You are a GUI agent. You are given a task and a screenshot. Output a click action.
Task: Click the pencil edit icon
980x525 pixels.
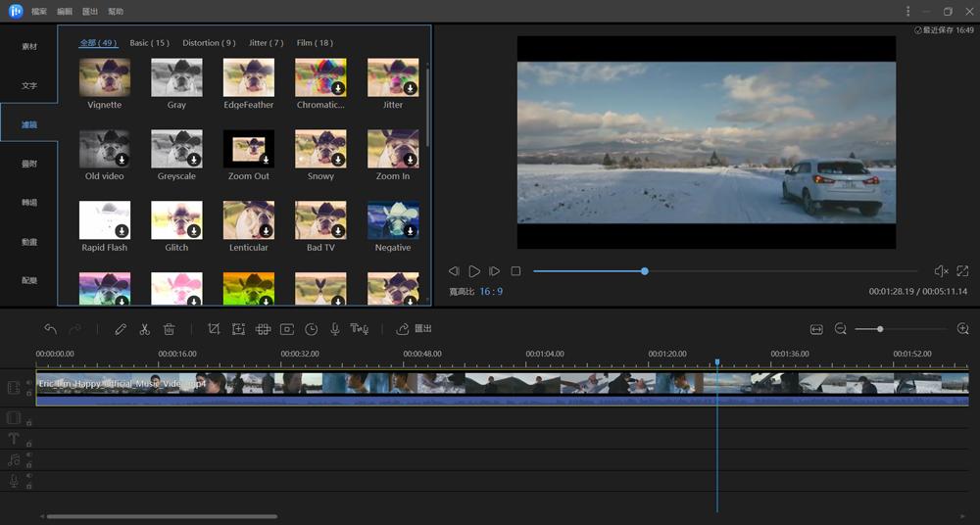coord(121,329)
